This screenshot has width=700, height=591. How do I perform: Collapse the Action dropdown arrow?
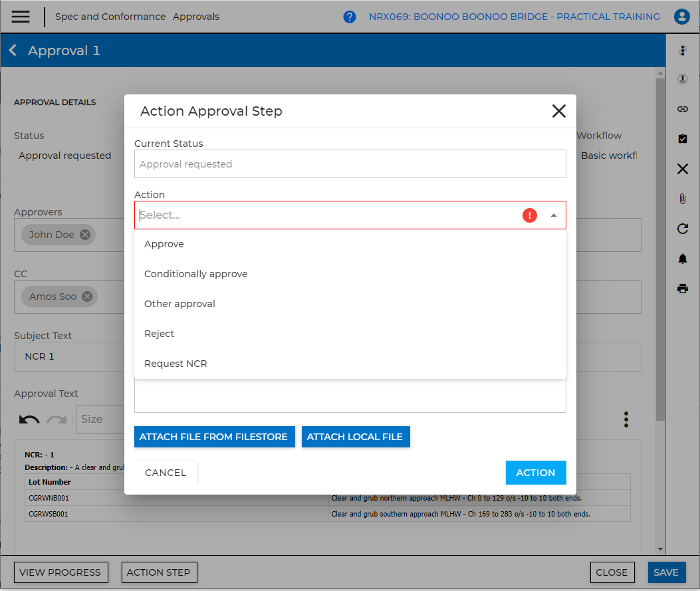(x=554, y=215)
